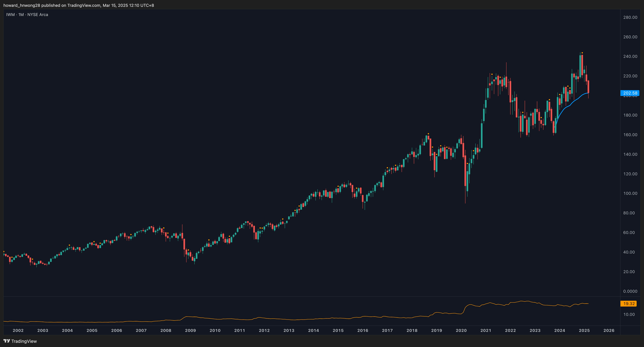The image size is (644, 347).
Task: Click the 2002 year label on the time axis
Action: click(x=18, y=330)
